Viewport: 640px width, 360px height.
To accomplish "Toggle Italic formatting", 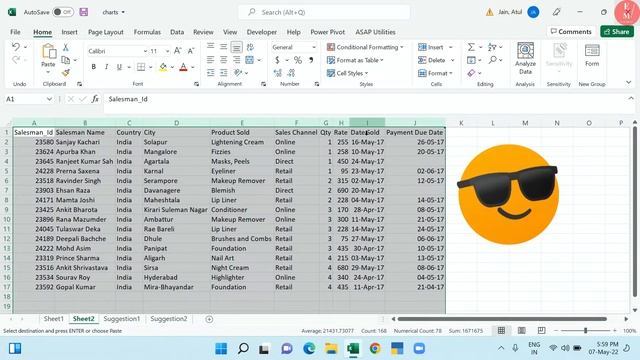I will [x=106, y=67].
